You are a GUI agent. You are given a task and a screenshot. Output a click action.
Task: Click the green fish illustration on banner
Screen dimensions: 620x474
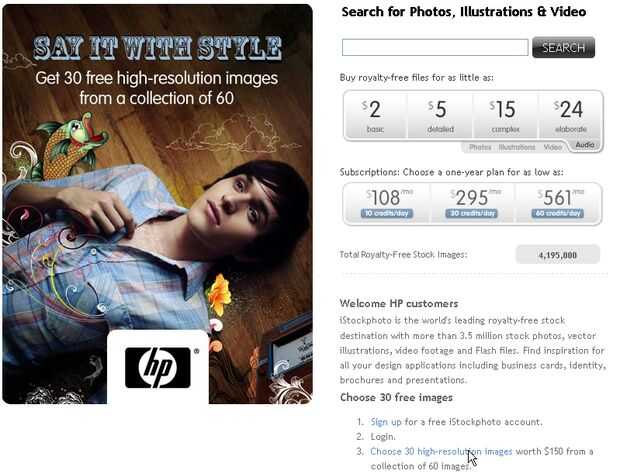71,146
